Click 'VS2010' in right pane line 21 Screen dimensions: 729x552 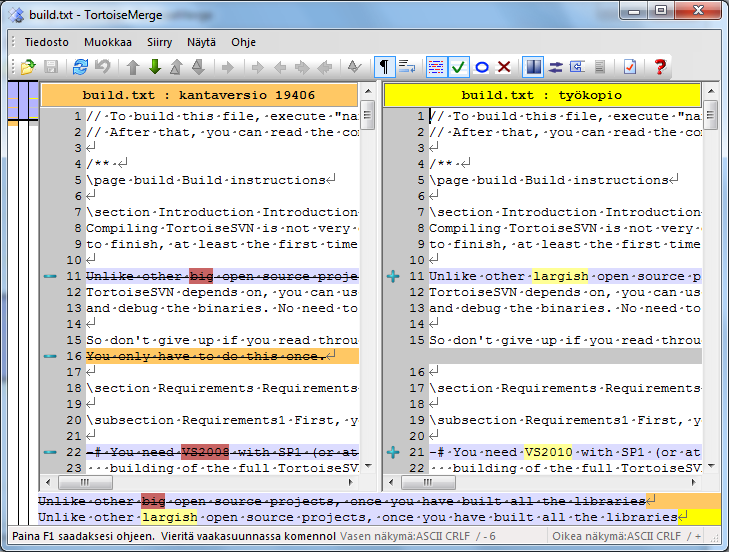(548, 452)
